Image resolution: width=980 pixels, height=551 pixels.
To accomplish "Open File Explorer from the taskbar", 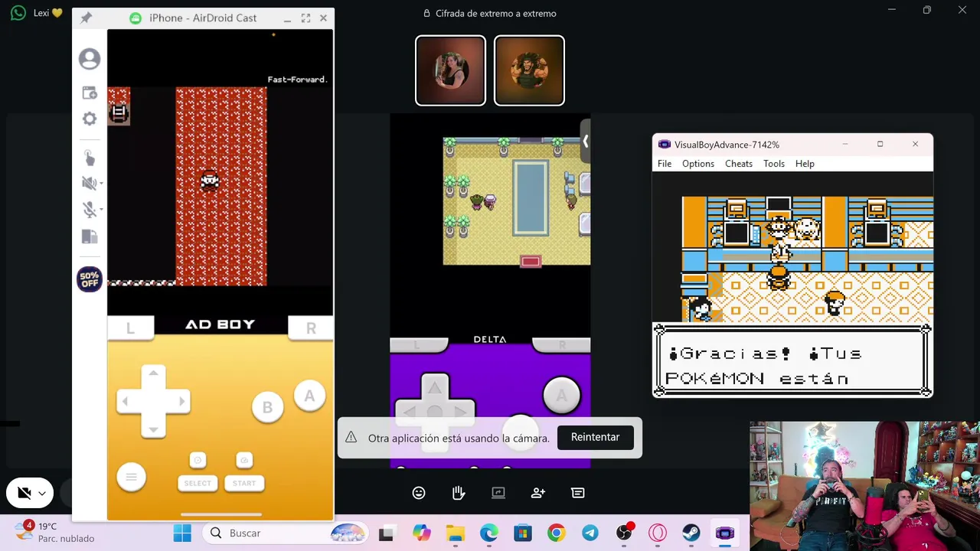I will [x=456, y=533].
